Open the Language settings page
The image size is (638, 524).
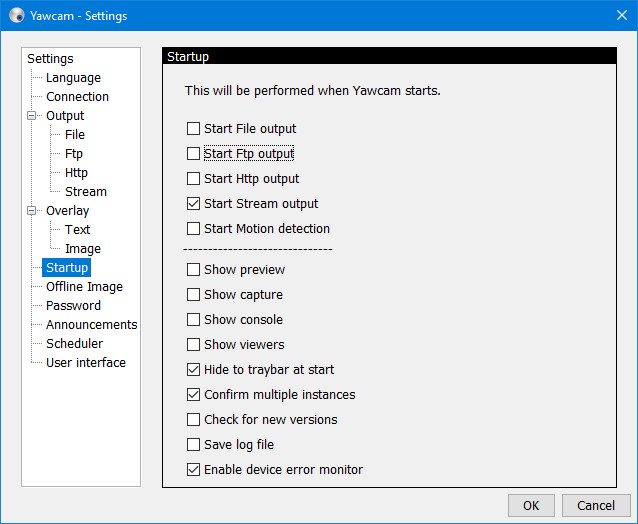[x=73, y=78]
